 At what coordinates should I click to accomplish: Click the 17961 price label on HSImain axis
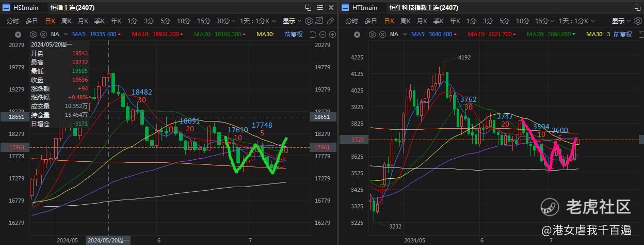(322, 147)
